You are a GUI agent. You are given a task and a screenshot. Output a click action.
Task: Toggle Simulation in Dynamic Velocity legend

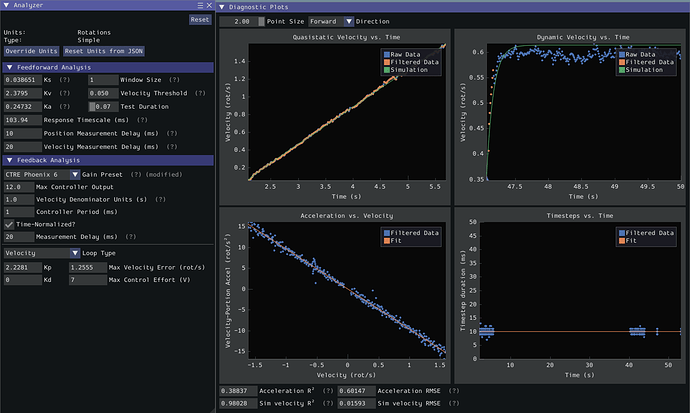pos(641,69)
